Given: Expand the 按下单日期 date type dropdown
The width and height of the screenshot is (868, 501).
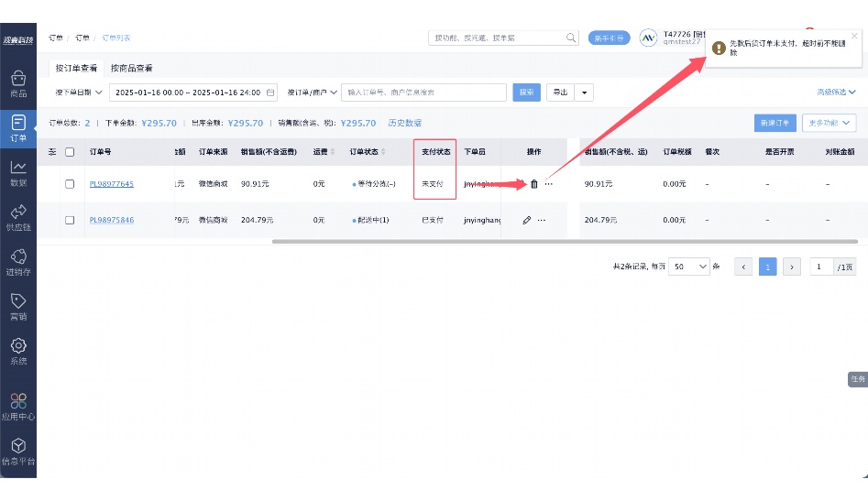Looking at the screenshot, I should coord(79,93).
